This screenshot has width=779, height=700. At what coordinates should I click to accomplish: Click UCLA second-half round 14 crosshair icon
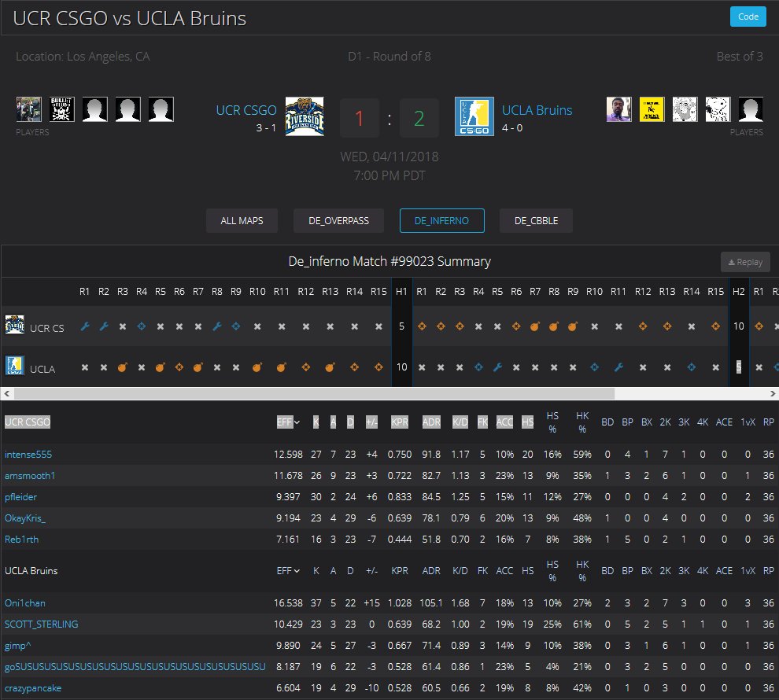point(691,367)
